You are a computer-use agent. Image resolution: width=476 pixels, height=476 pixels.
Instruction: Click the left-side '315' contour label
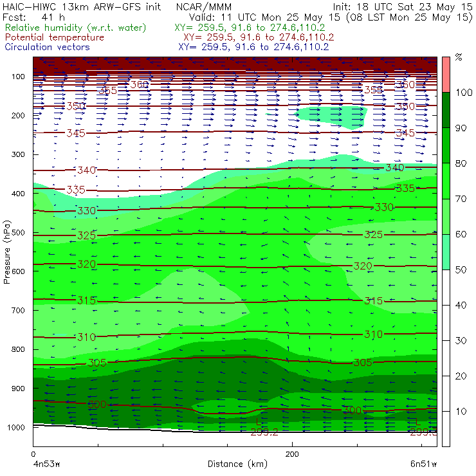click(x=87, y=300)
